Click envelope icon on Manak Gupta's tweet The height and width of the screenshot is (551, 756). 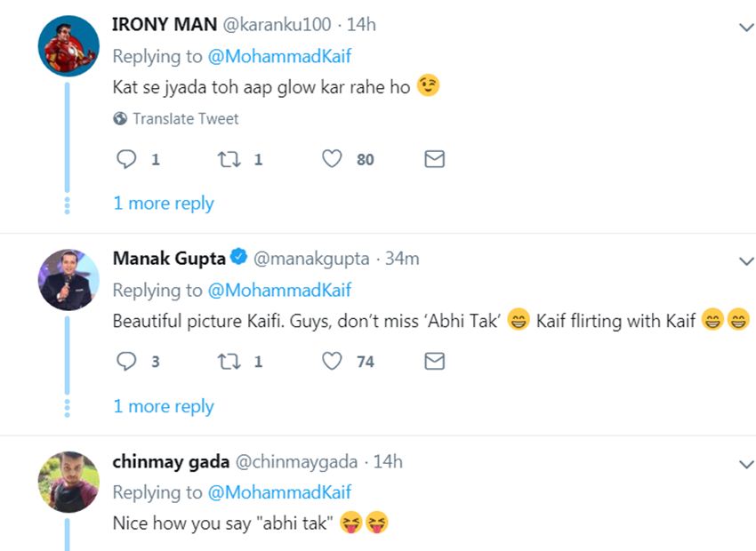tap(434, 362)
